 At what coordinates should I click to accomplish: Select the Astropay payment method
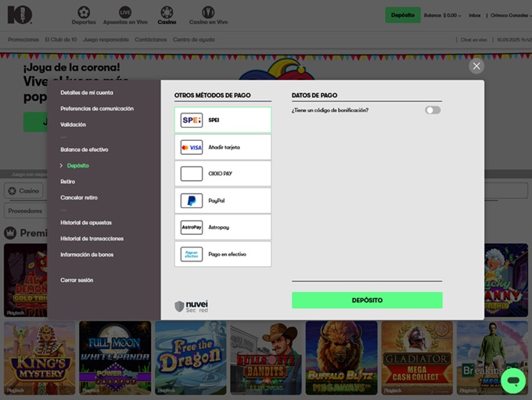click(223, 227)
